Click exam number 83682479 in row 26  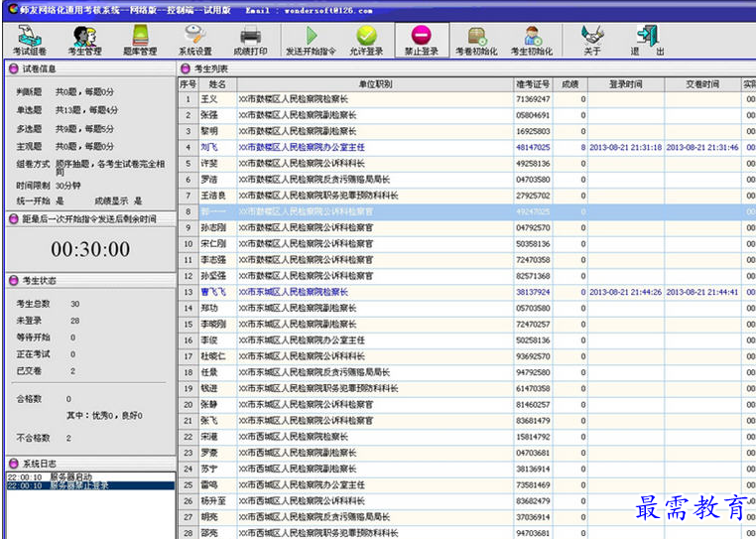coord(533,501)
